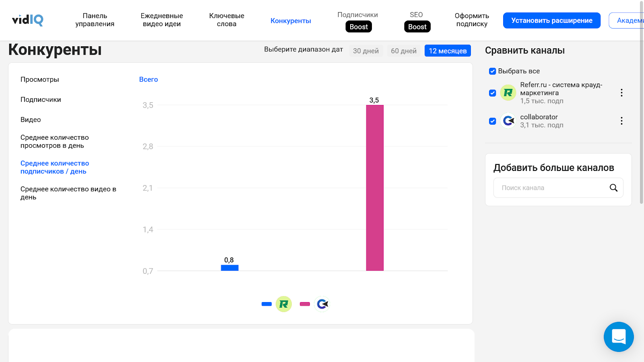Click the Boost badge under Подписчики
The width and height of the screenshot is (644, 362).
click(x=358, y=27)
